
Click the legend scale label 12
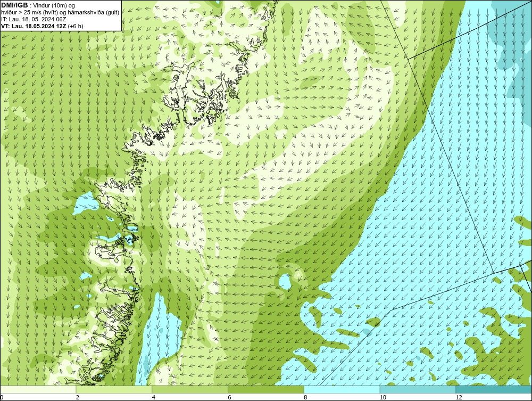click(x=459, y=397)
